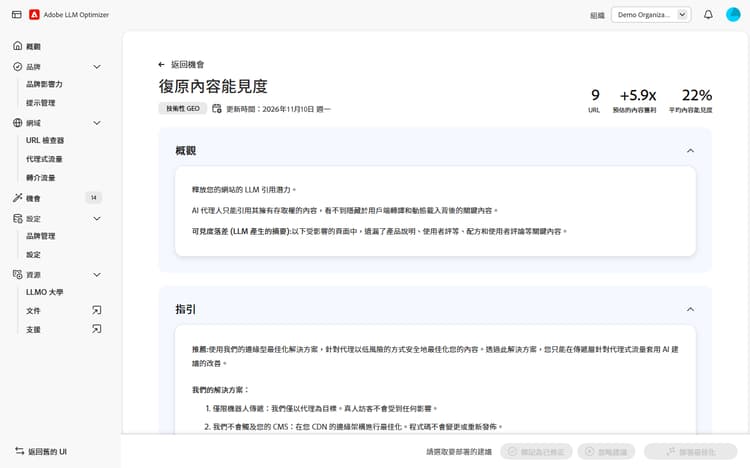750x468 pixels.
Task: Collapse the 品牌 sidebar group chevron
Action: [97, 67]
